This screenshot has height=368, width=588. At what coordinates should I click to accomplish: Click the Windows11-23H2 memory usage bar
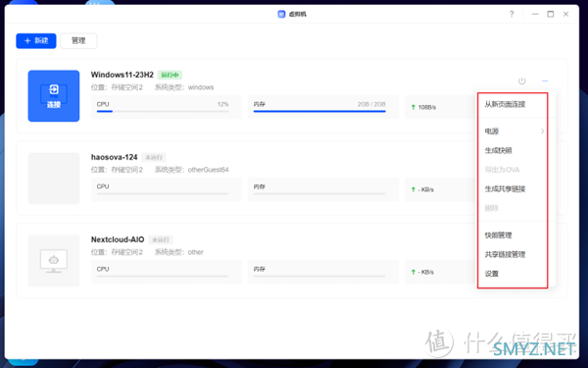[x=319, y=111]
